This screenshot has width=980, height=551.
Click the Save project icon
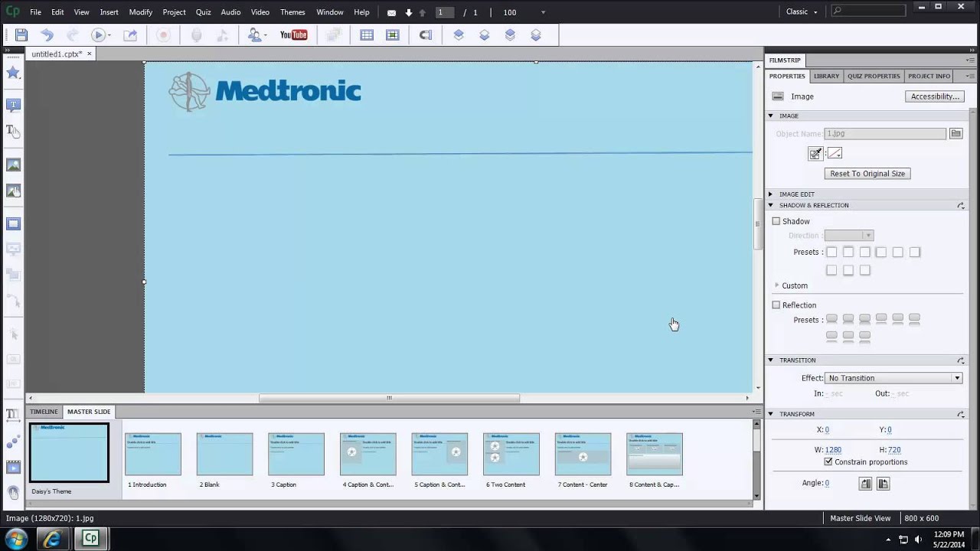[21, 35]
